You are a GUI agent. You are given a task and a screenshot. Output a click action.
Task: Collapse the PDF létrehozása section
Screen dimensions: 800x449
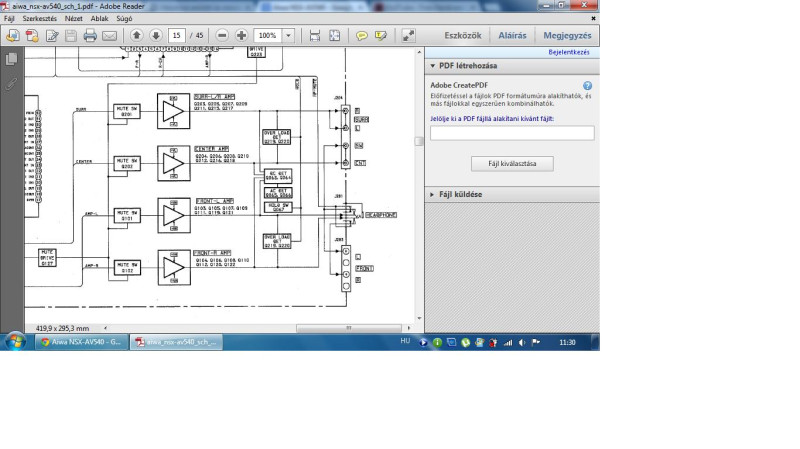coord(433,66)
